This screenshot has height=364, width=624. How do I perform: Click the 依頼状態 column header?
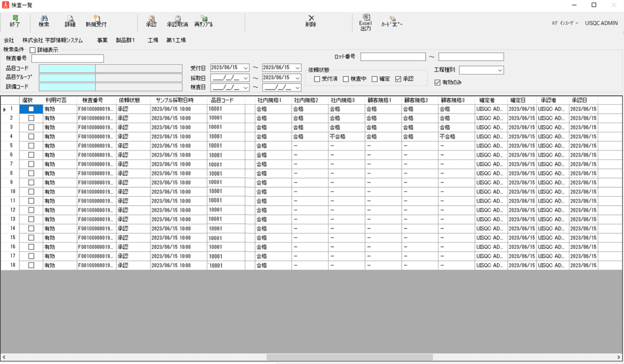pos(129,100)
